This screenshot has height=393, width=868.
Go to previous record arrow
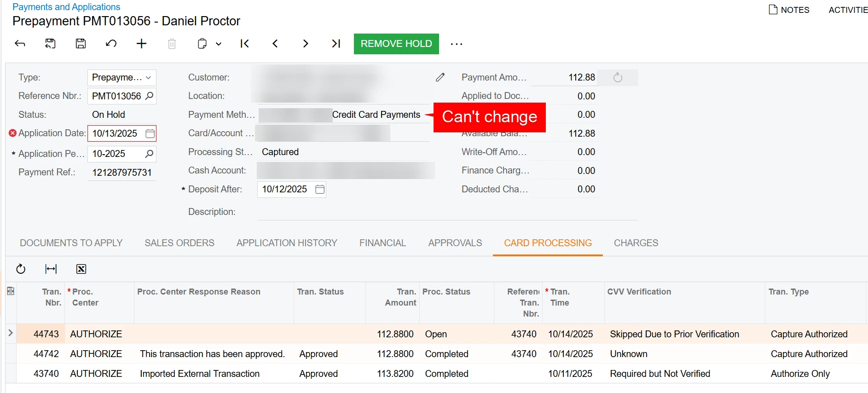[x=275, y=44]
